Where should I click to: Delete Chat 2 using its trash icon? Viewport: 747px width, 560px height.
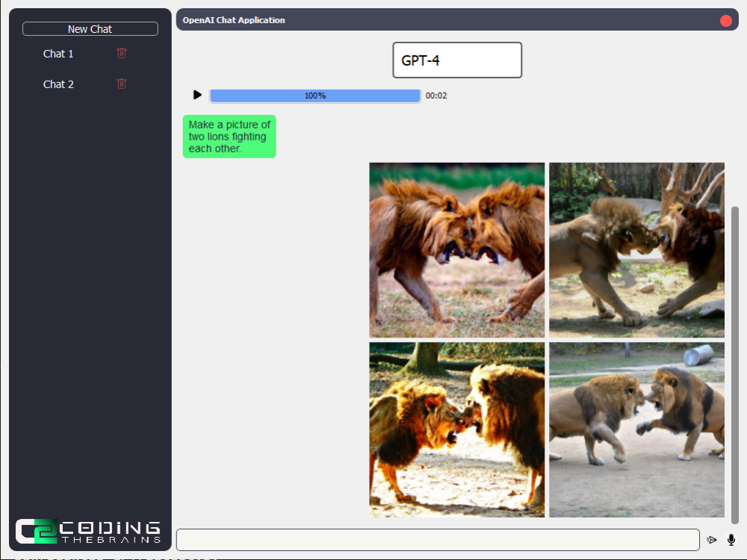[121, 84]
